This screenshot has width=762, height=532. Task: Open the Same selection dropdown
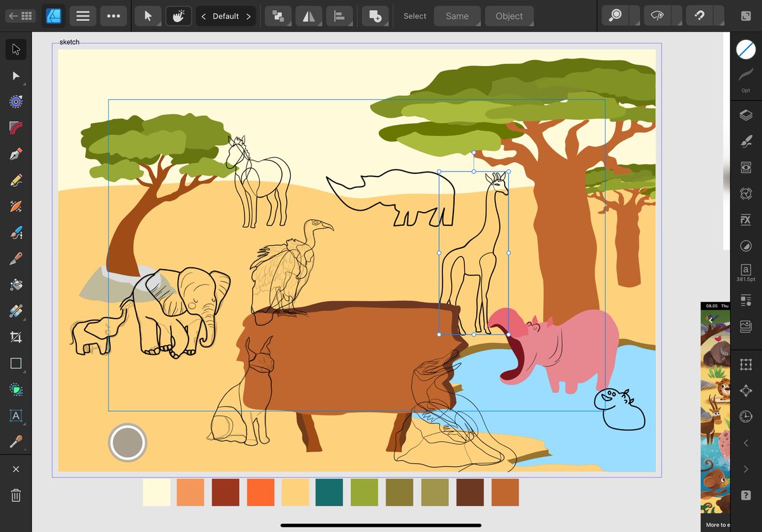pos(457,16)
